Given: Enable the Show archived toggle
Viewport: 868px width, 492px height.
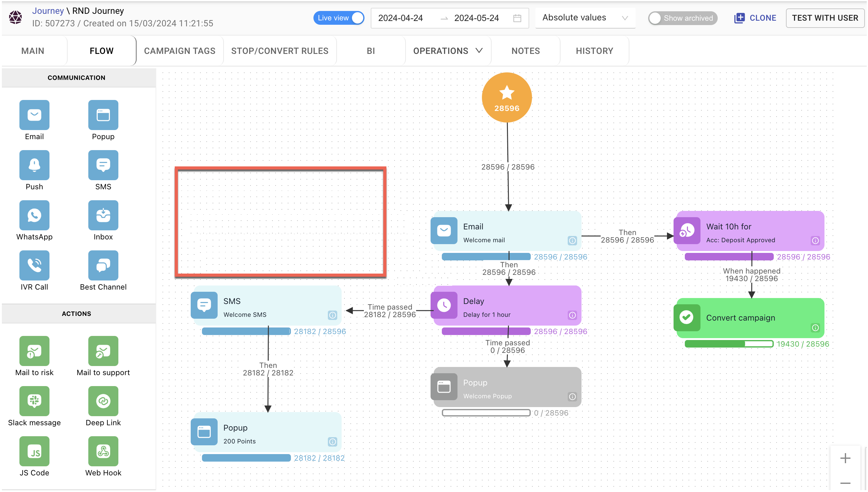Looking at the screenshot, I should (682, 18).
